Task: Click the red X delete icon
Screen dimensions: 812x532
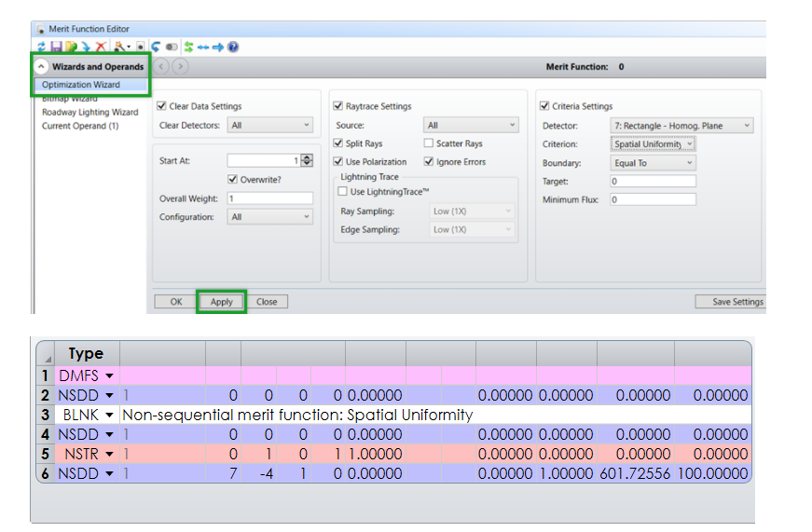Action: (101, 47)
